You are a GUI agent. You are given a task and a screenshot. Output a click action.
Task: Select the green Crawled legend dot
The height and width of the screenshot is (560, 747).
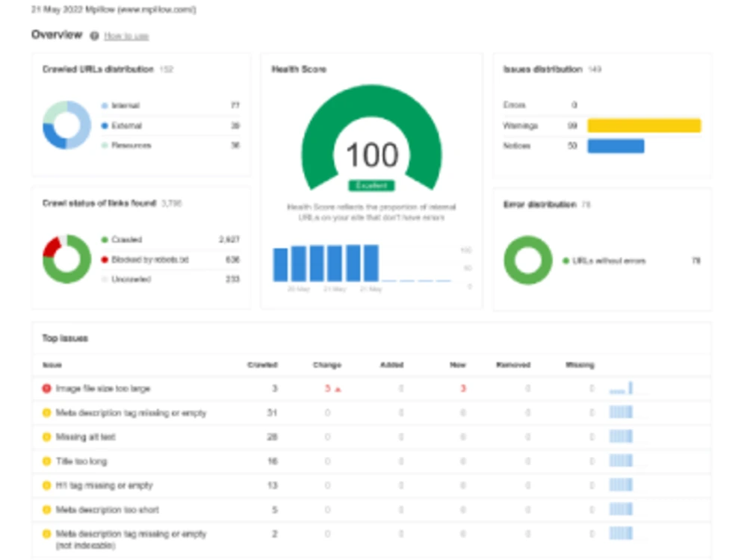105,240
